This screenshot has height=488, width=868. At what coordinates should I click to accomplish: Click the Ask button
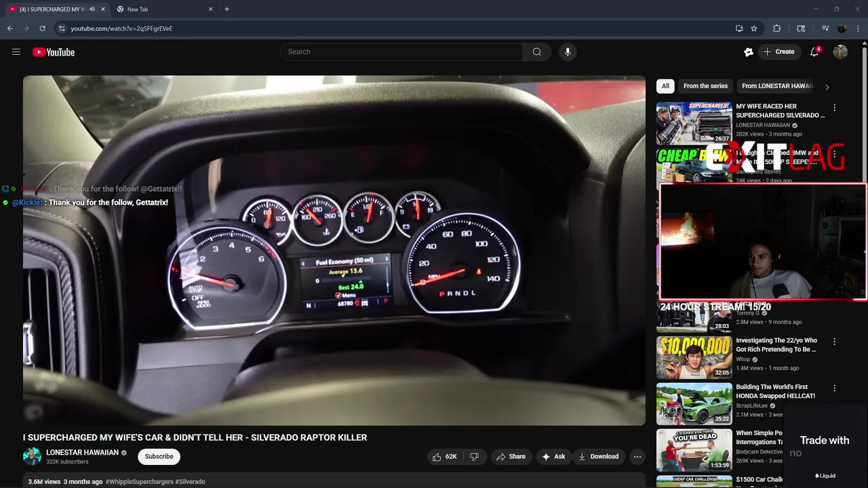(553, 457)
